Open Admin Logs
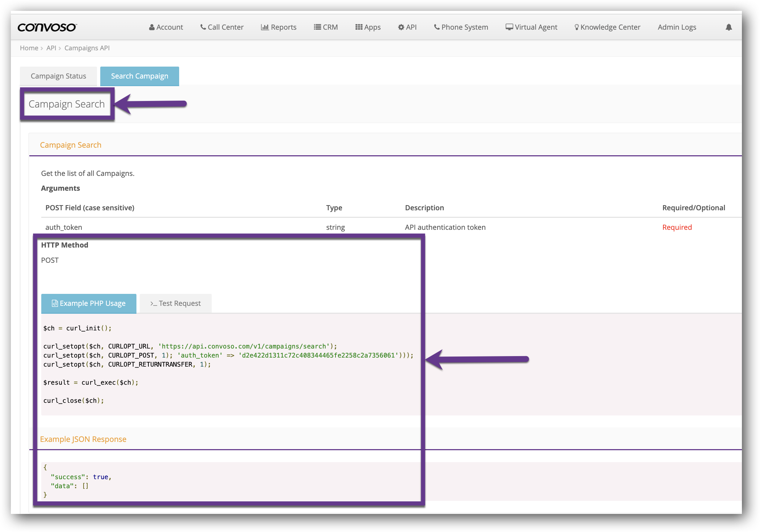760x532 pixels. coord(677,27)
